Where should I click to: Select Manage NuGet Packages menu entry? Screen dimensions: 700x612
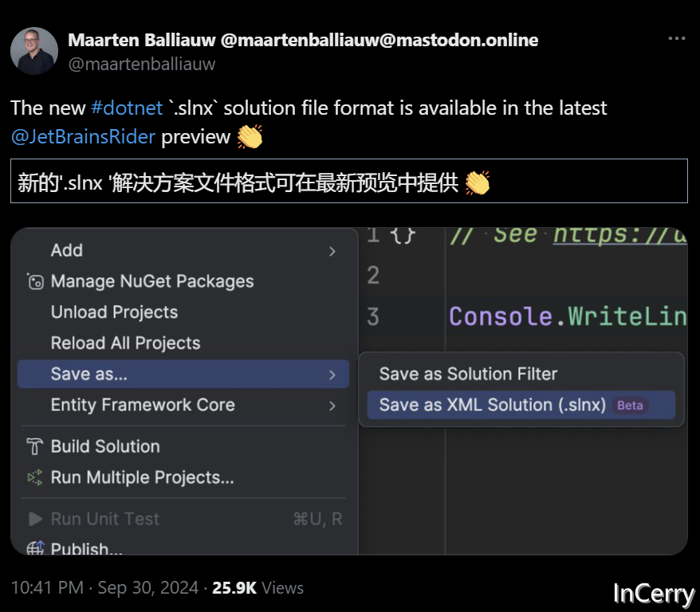point(183,281)
